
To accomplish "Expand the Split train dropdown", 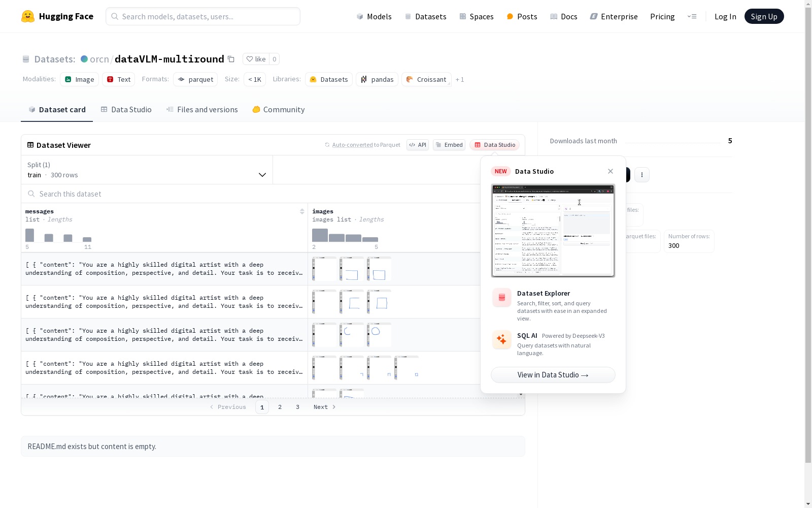I will pos(147,170).
